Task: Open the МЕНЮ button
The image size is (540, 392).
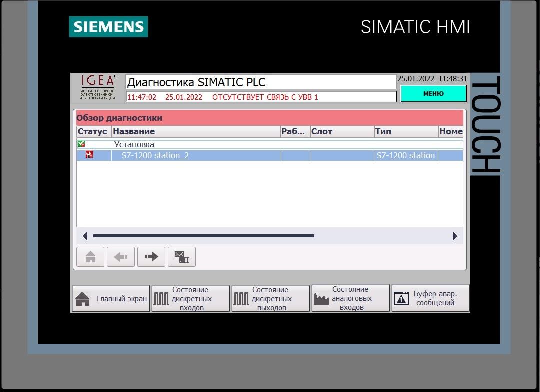Action: tap(433, 93)
